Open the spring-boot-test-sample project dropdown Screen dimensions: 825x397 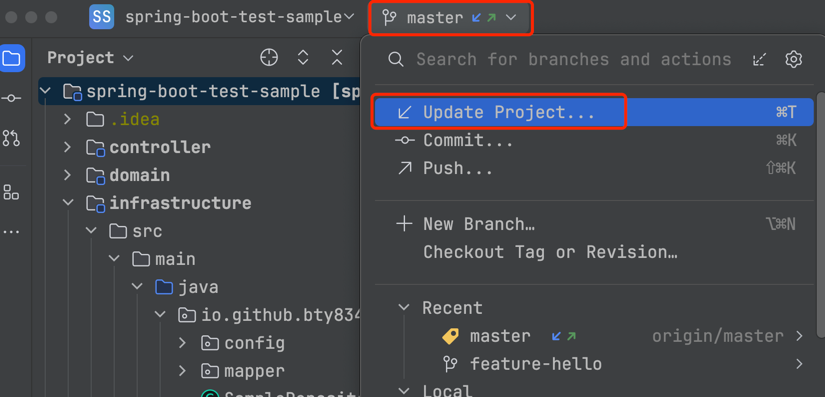pos(239,17)
